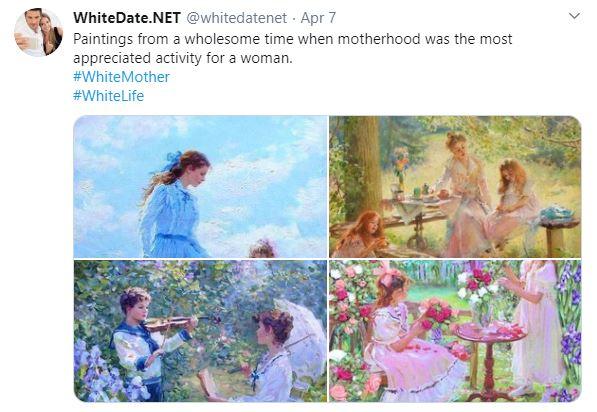Follow the #WhiteLife hashtag link

(x=109, y=96)
